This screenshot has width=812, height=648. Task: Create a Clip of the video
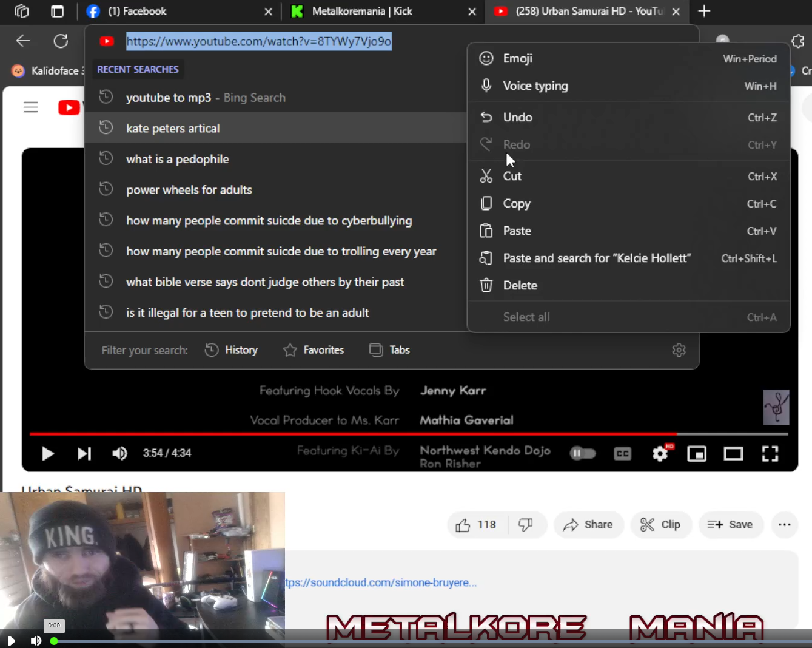tap(660, 525)
